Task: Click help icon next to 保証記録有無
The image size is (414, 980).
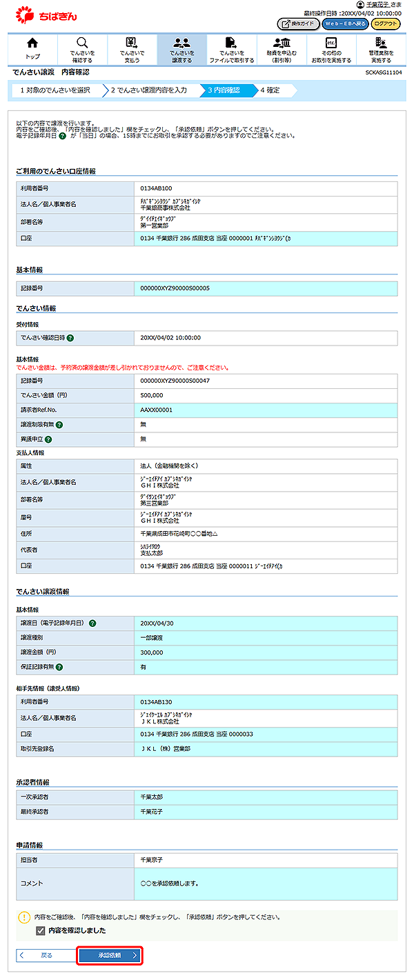Action: [x=60, y=667]
